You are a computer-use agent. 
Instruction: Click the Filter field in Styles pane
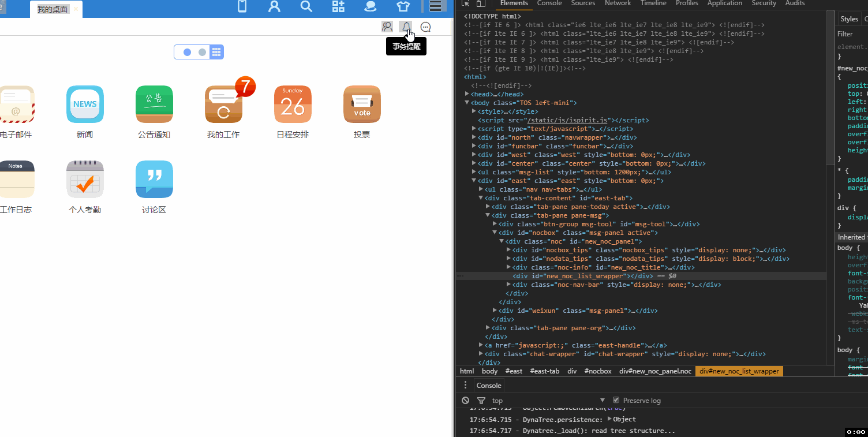pyautogui.click(x=851, y=34)
